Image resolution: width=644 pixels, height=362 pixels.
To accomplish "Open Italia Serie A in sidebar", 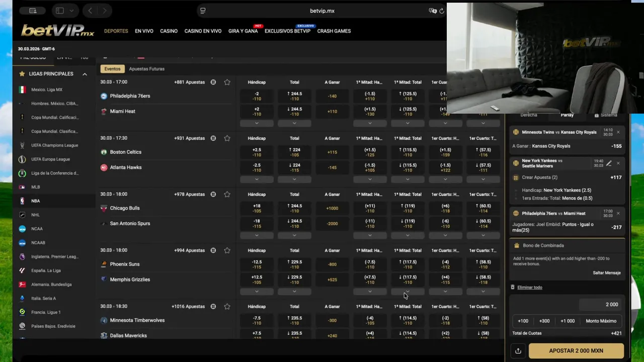I will tap(43, 298).
